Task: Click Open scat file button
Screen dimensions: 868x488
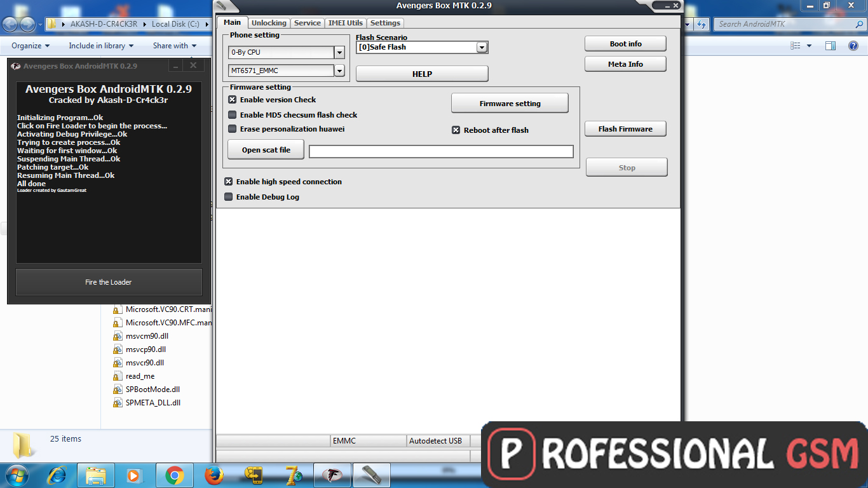Action: (x=266, y=150)
